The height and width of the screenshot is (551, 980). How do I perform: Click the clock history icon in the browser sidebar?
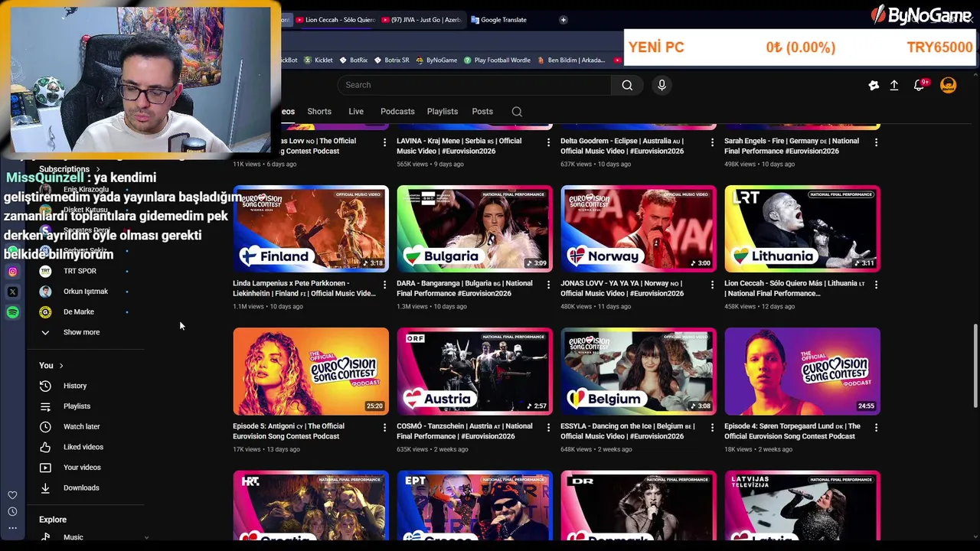(12, 511)
